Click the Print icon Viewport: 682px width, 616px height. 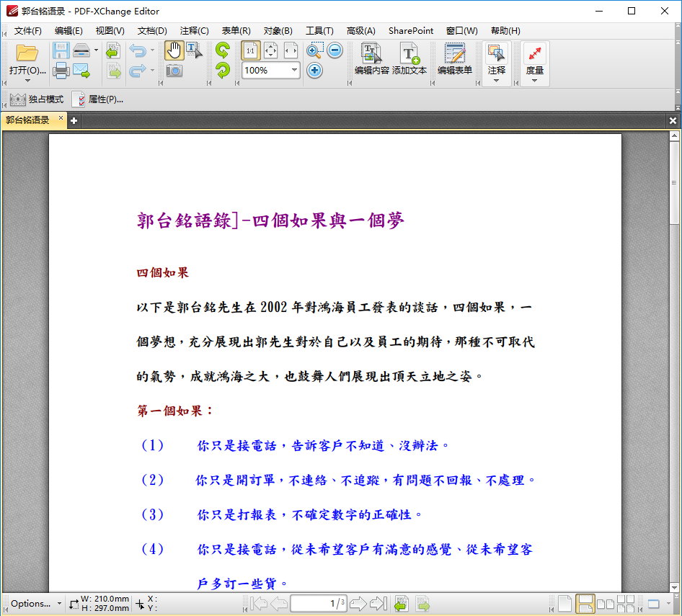tap(61, 71)
